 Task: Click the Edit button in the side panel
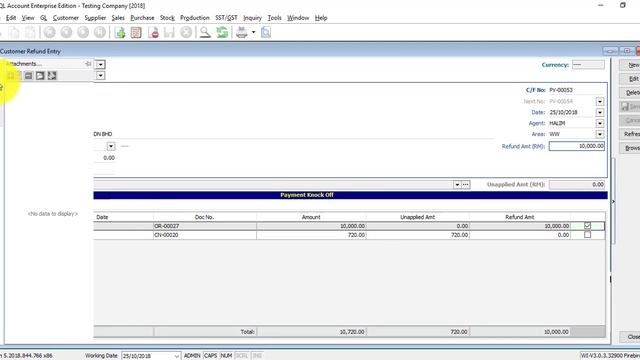630,79
